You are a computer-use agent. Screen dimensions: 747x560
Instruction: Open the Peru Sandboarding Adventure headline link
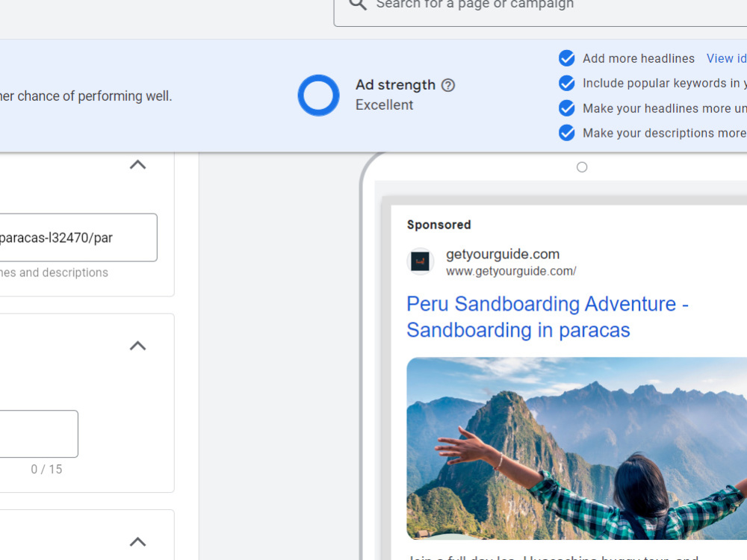548,317
